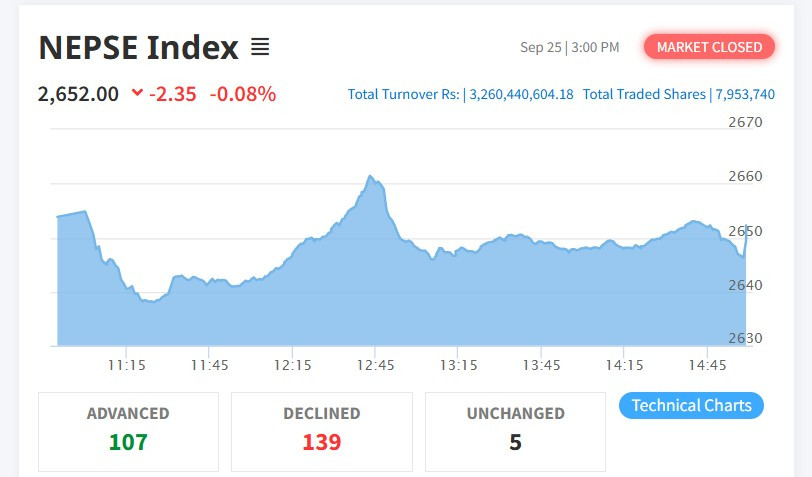The height and width of the screenshot is (477, 812).
Task: Open the DECLINED 139 stocks card
Action: pos(321,431)
